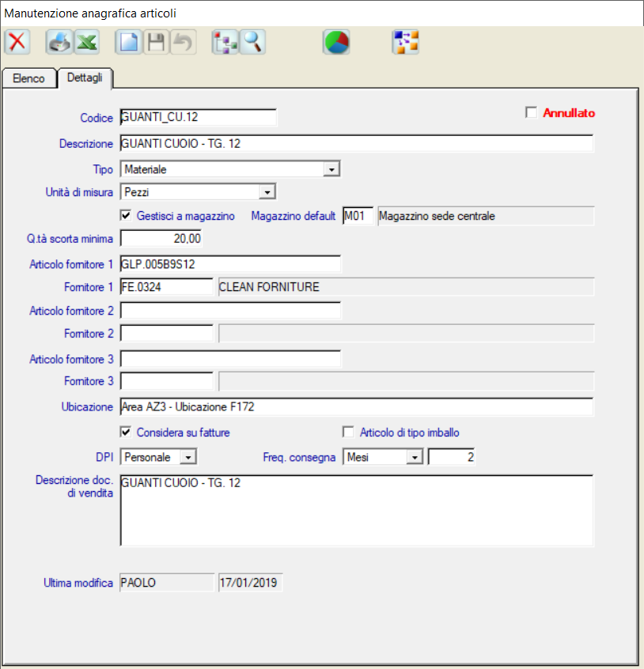Screen dimensions: 644x669
Task: Click the empty Fornitore 3 code field
Action: (x=167, y=381)
